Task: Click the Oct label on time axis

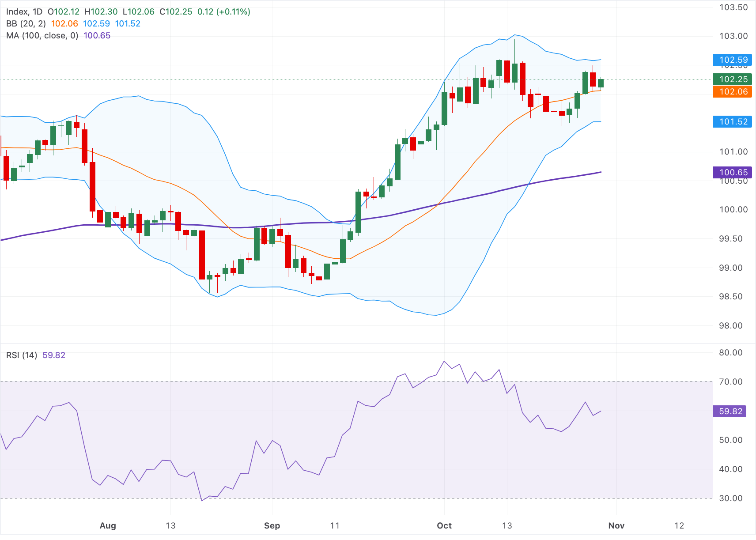Action: pos(444,525)
